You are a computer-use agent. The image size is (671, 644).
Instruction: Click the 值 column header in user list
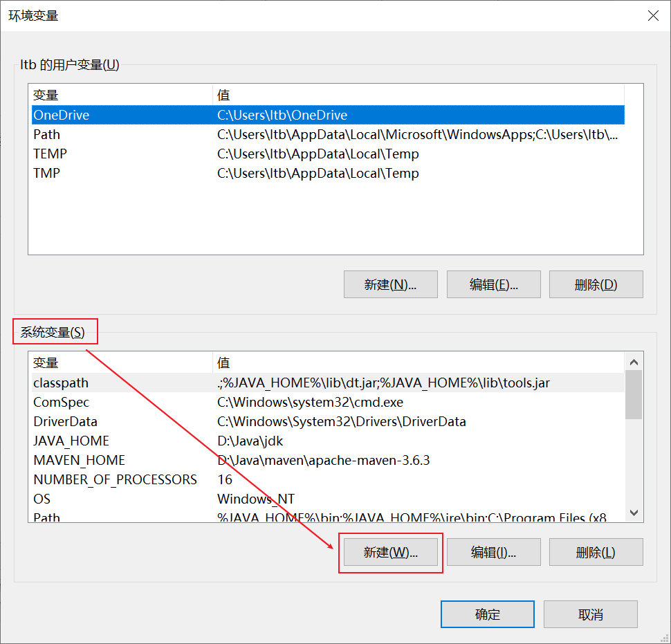pyautogui.click(x=418, y=95)
